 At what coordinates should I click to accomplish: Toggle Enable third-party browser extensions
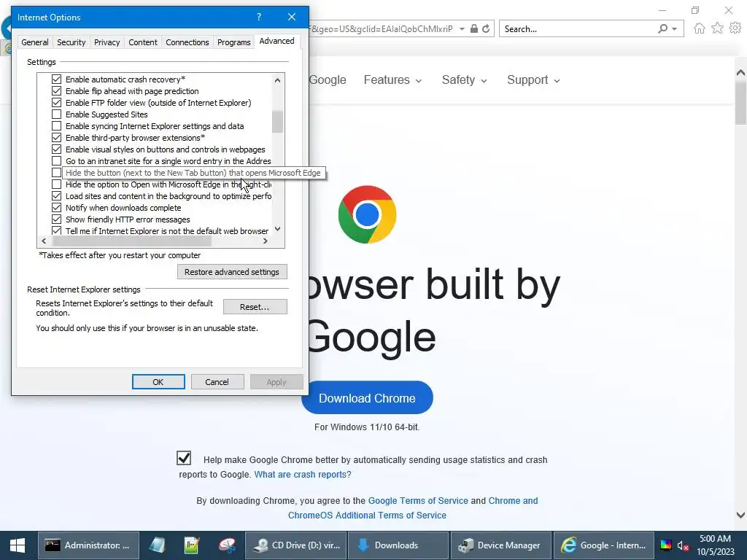(x=56, y=138)
